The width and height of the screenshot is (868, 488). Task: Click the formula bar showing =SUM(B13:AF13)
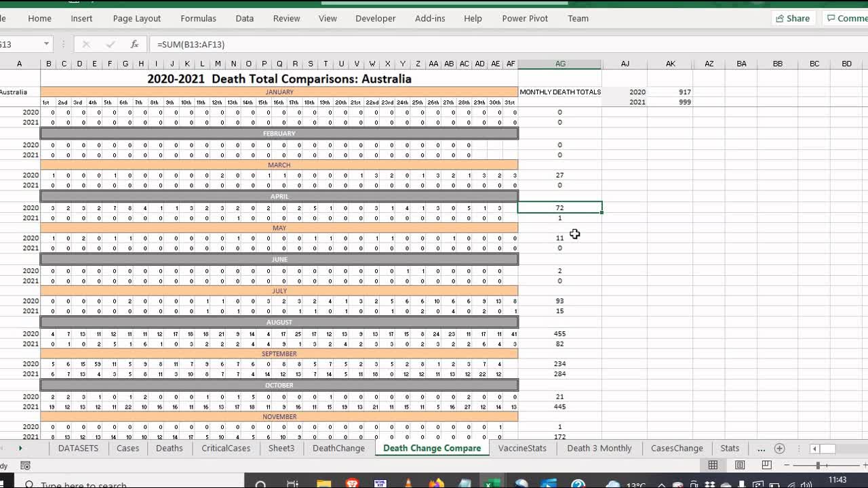tap(509, 44)
